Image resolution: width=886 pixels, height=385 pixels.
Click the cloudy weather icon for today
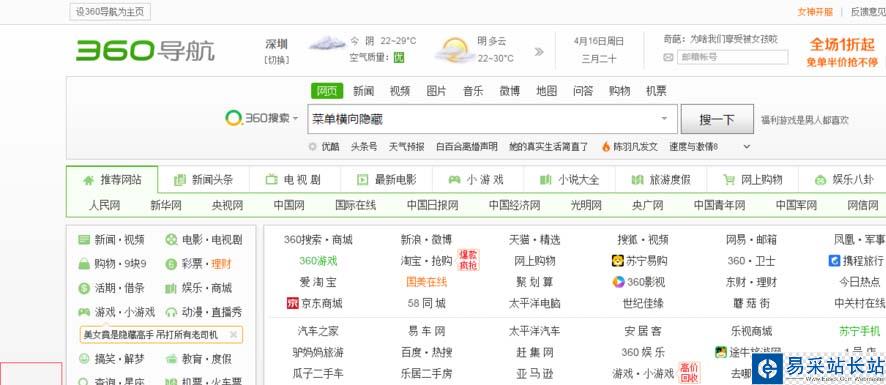click(327, 44)
